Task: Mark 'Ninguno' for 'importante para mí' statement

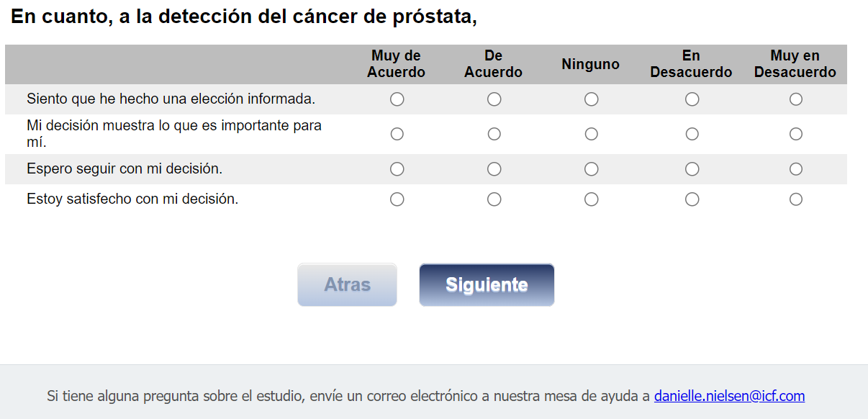Action: [591, 134]
